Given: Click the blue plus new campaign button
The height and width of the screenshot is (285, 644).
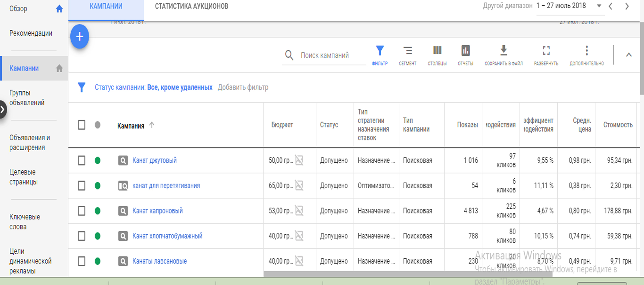Looking at the screenshot, I should (x=80, y=36).
